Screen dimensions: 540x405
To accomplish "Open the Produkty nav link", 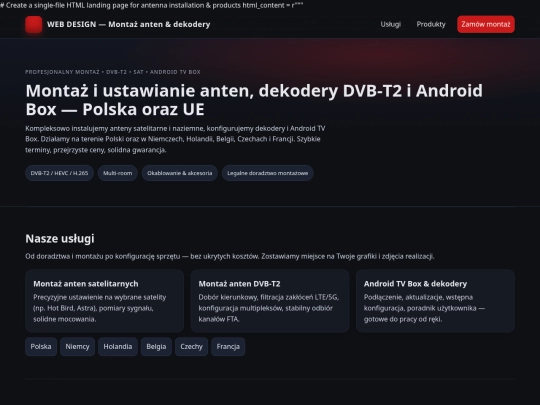I will (x=431, y=24).
